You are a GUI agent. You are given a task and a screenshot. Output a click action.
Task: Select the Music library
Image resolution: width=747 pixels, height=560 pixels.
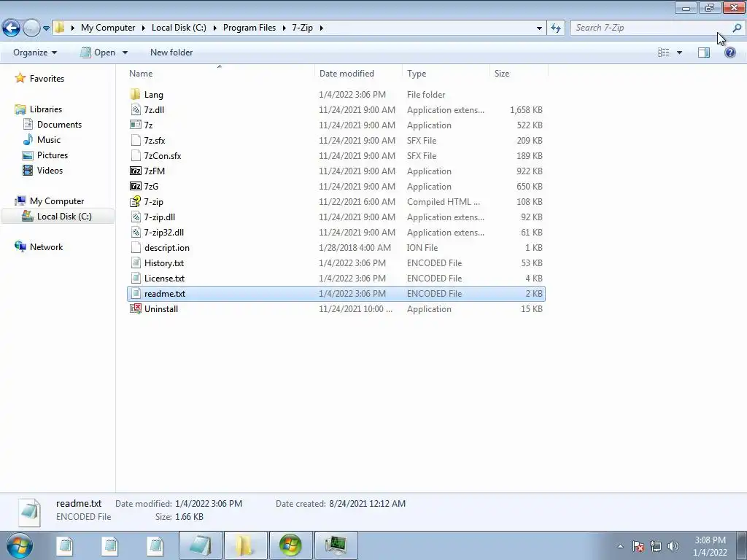[49, 139]
